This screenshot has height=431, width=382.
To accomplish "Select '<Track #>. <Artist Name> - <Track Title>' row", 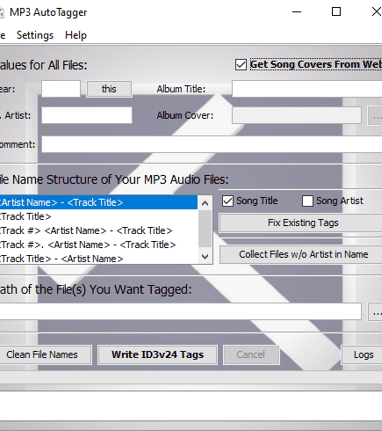I will tap(98, 245).
